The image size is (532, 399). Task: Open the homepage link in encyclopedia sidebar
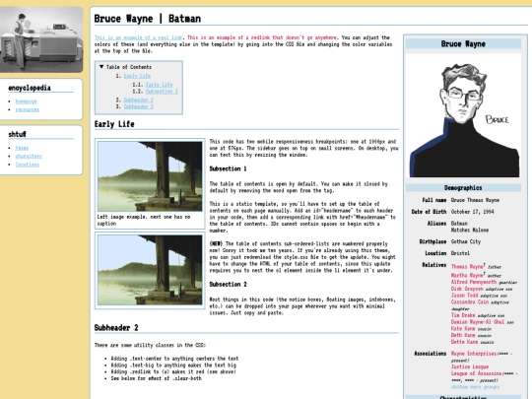click(26, 101)
